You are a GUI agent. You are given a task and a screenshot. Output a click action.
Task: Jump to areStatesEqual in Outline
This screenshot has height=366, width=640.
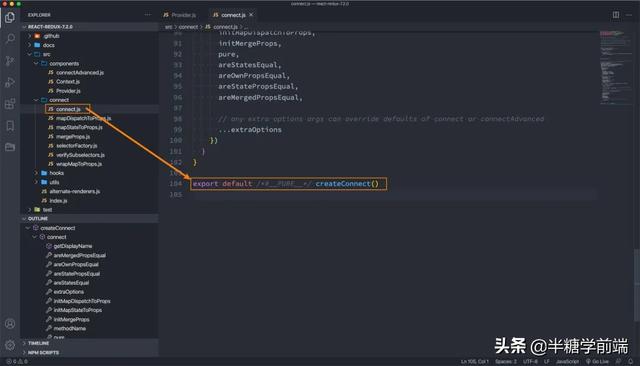pos(71,282)
